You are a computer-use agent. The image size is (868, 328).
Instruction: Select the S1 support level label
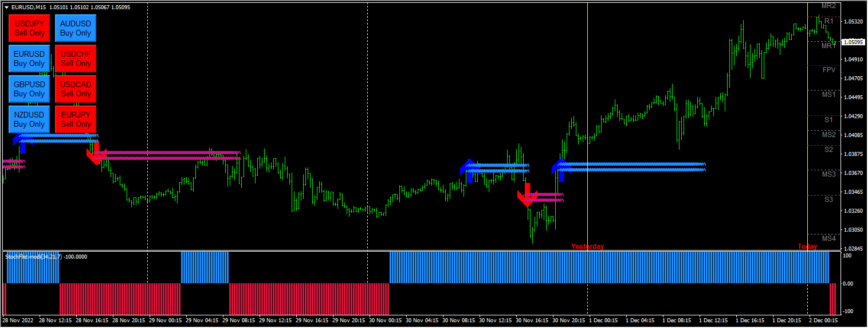(829, 119)
